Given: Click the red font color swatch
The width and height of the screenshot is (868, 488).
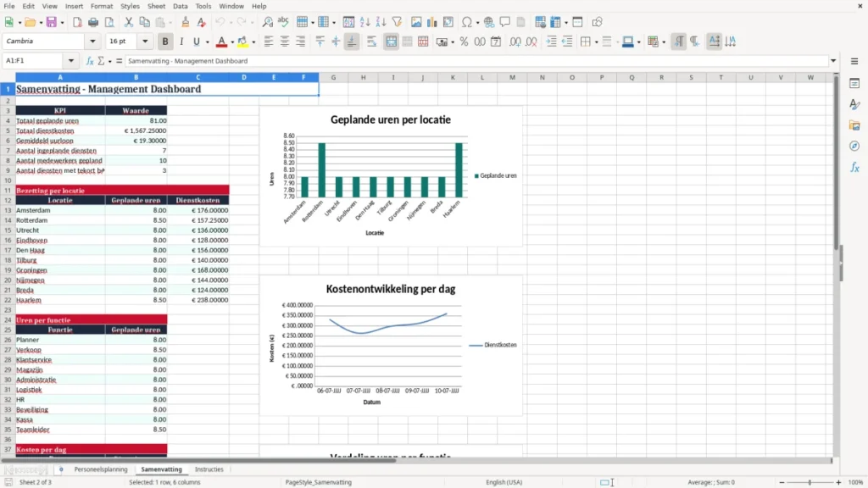Looking at the screenshot, I should [221, 42].
